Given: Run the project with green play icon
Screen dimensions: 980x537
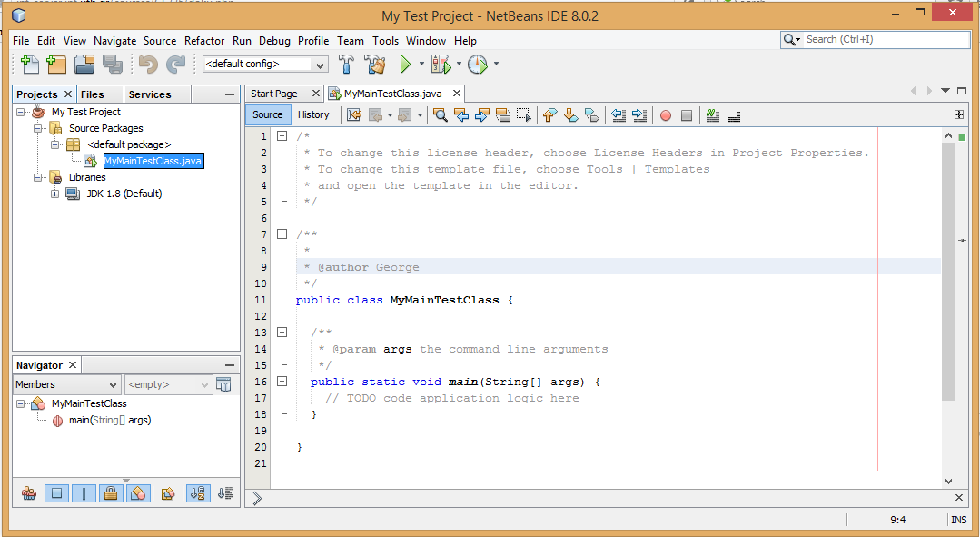Looking at the screenshot, I should click(x=405, y=65).
